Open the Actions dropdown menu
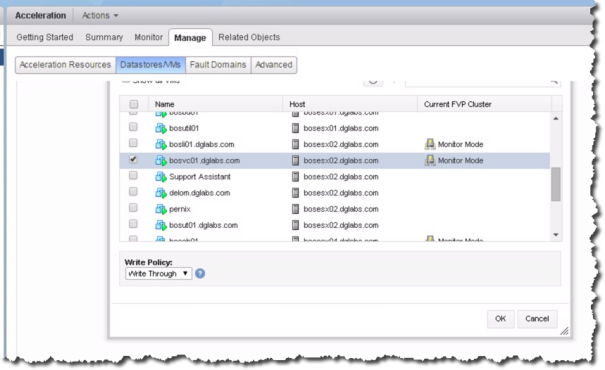Screen dimensions: 605x370 pos(100,15)
